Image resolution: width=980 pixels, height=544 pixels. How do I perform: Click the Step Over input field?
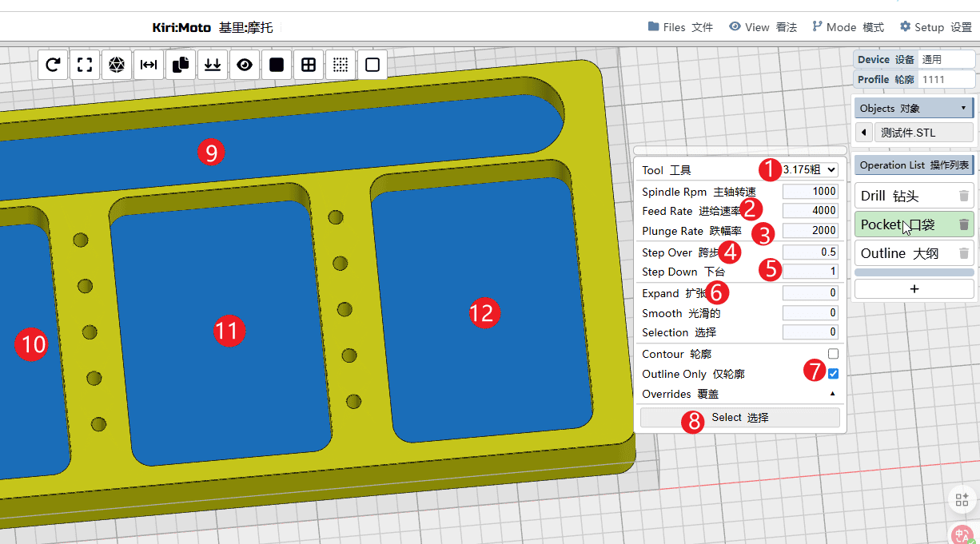(x=810, y=252)
